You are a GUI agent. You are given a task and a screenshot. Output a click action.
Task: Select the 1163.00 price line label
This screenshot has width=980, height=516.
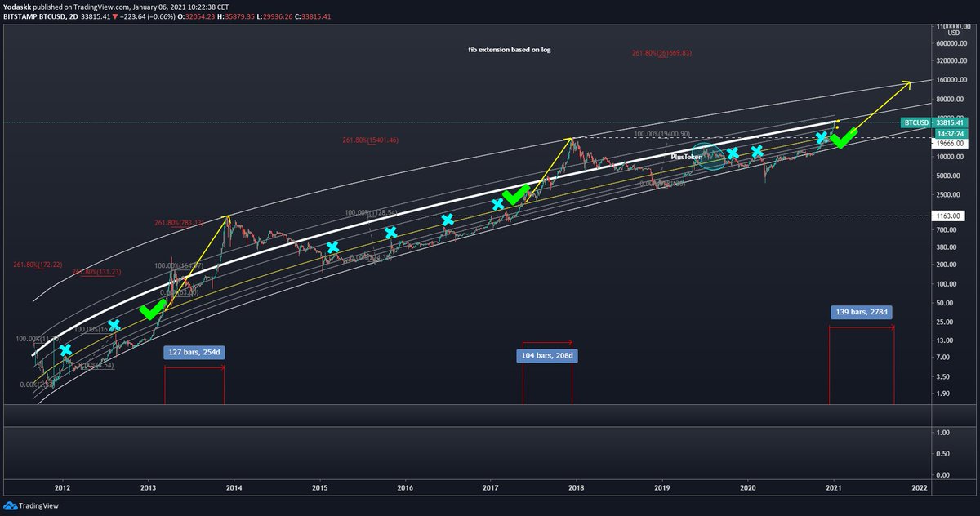[x=949, y=216]
